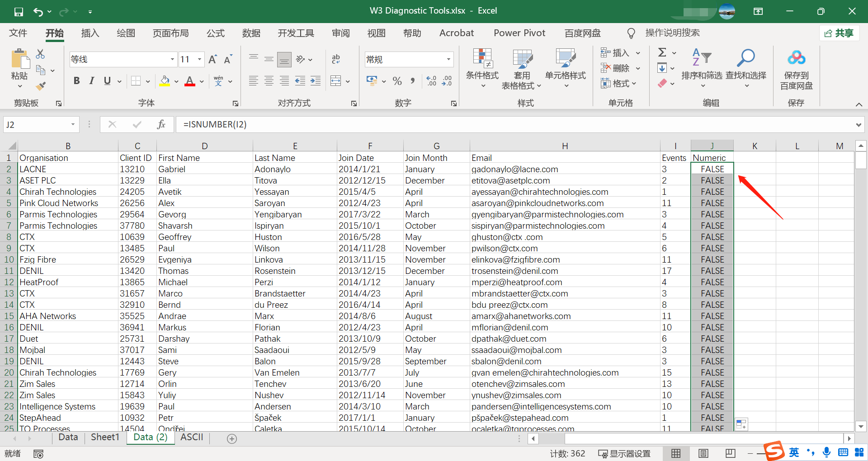Open Find and Select (查找和选择)

(746, 68)
